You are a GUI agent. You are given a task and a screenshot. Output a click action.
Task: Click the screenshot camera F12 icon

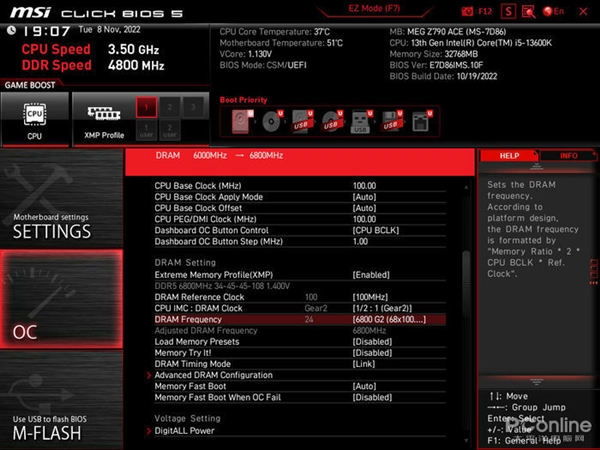click(476, 11)
